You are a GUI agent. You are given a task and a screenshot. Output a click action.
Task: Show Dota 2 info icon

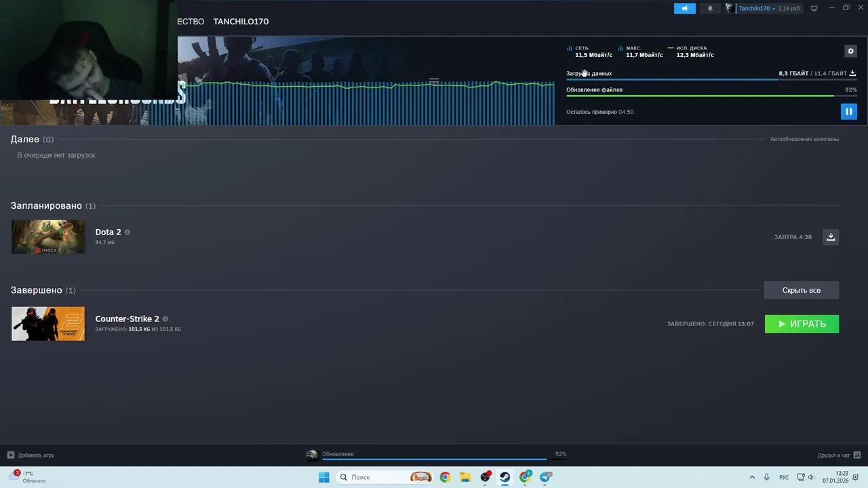pyautogui.click(x=127, y=232)
